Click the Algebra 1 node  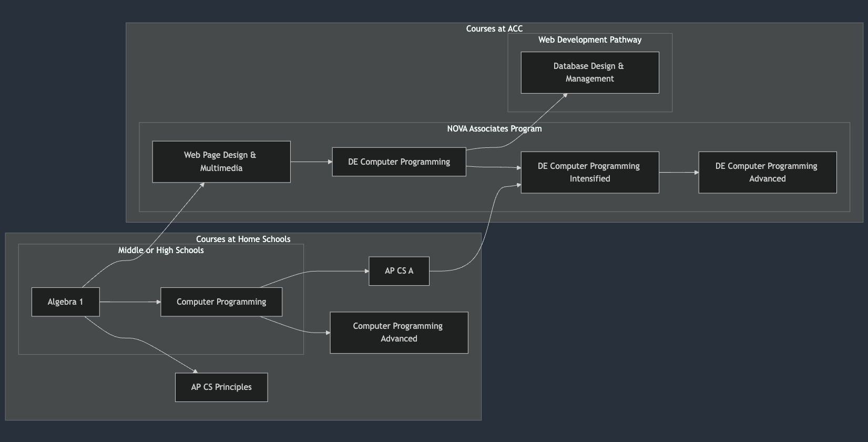click(65, 302)
